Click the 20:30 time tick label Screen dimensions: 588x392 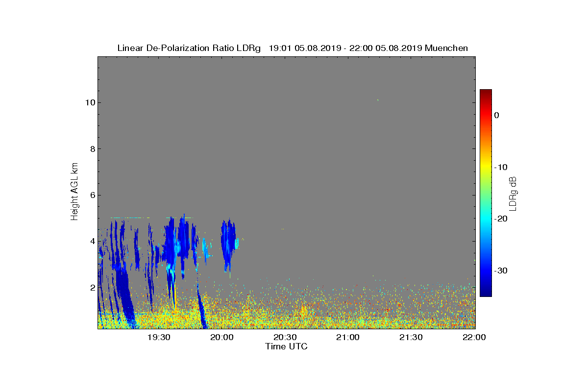(x=285, y=337)
